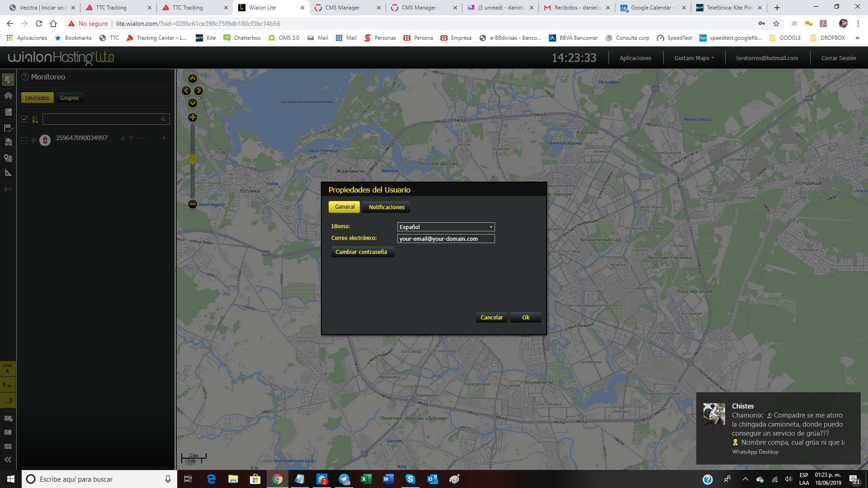Switch to the Notificaciones tab

(x=386, y=207)
